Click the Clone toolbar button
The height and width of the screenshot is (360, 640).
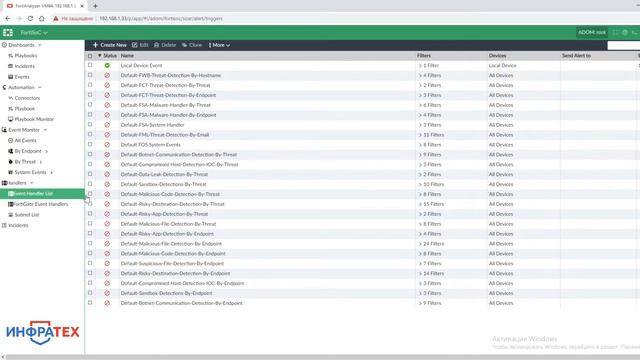[x=192, y=45]
